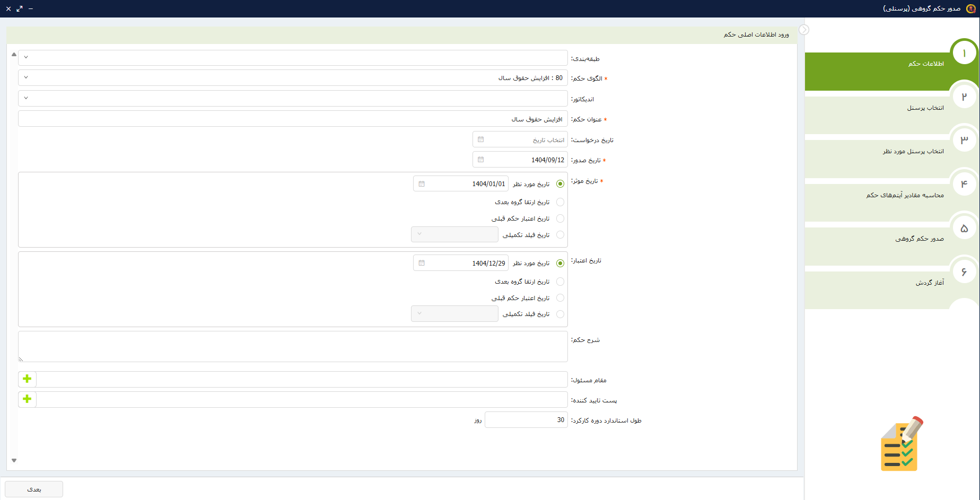The height and width of the screenshot is (500, 980).
Task: Add پست تایید کننده with green plus
Action: (27, 399)
